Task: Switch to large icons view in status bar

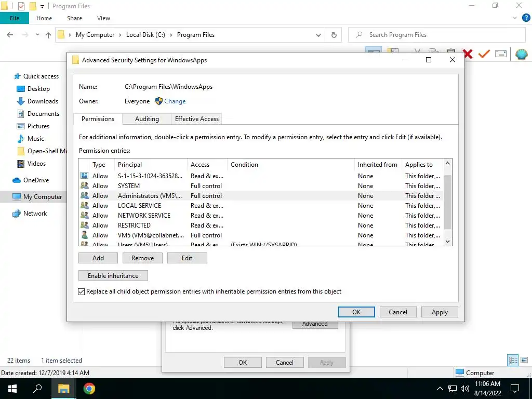Action: point(524,360)
